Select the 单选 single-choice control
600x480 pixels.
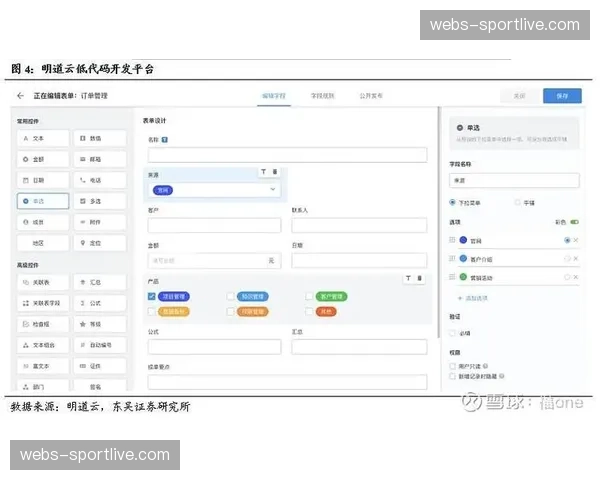click(43, 201)
